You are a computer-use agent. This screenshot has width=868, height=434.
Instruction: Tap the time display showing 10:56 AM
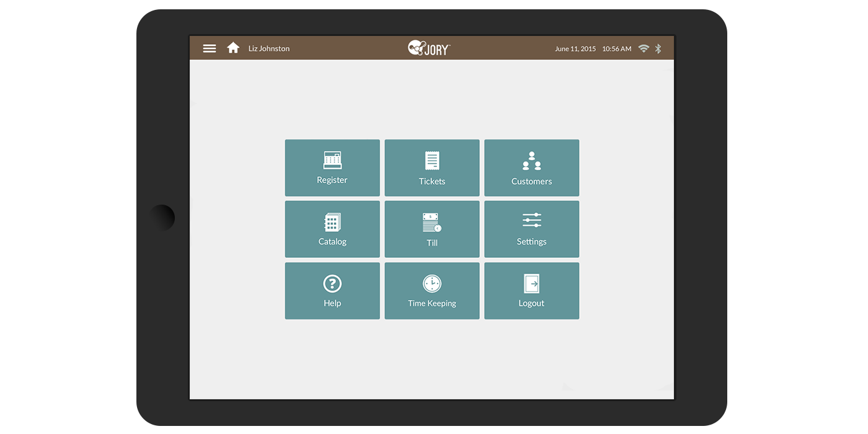616,48
